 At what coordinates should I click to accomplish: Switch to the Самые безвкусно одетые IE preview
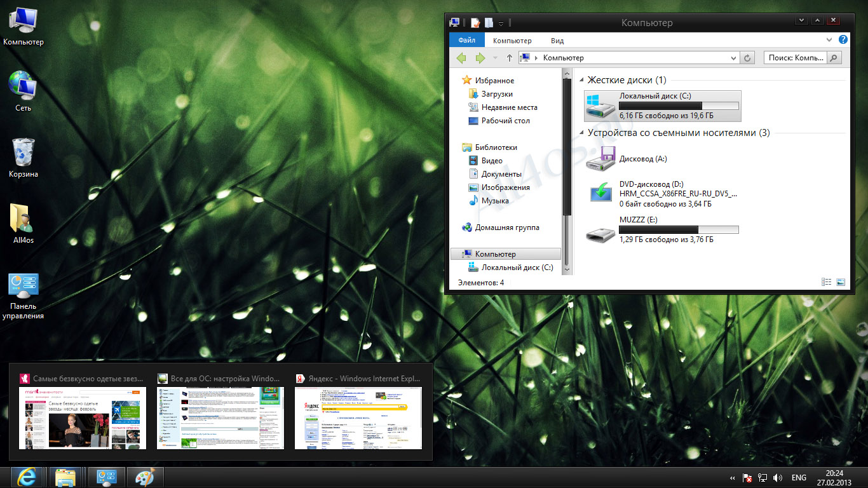click(x=82, y=410)
